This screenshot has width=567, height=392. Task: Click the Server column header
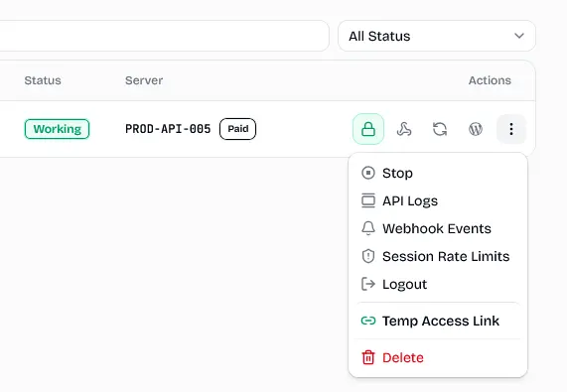144,80
